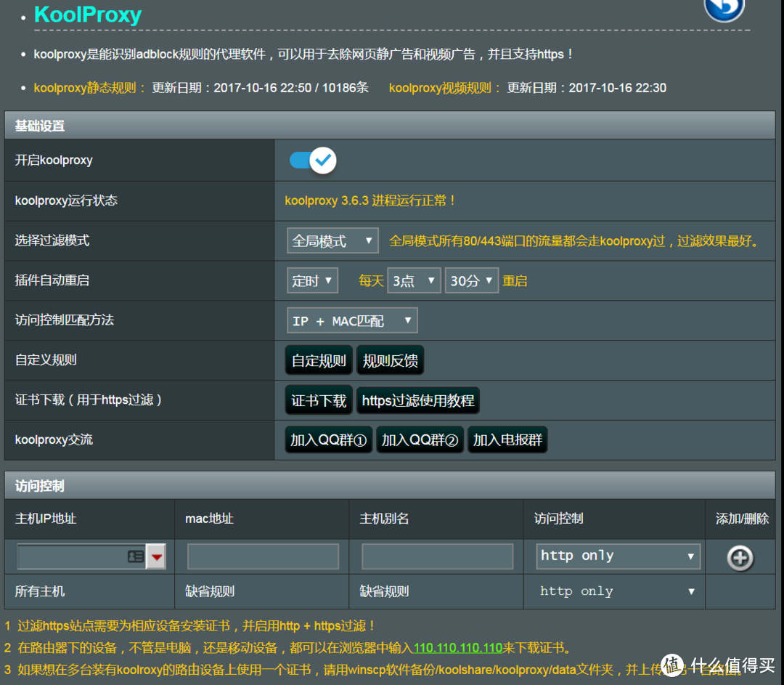Screen dimensions: 784x685
Task: Open the 全局模式 filter mode dropdown
Action: 332,240
